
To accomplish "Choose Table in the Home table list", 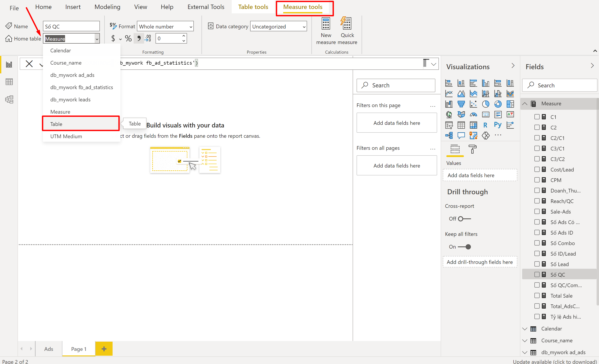I will point(81,124).
